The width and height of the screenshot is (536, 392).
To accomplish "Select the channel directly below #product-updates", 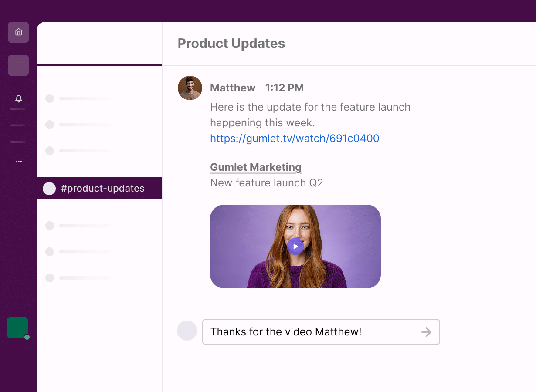I will 78,226.
